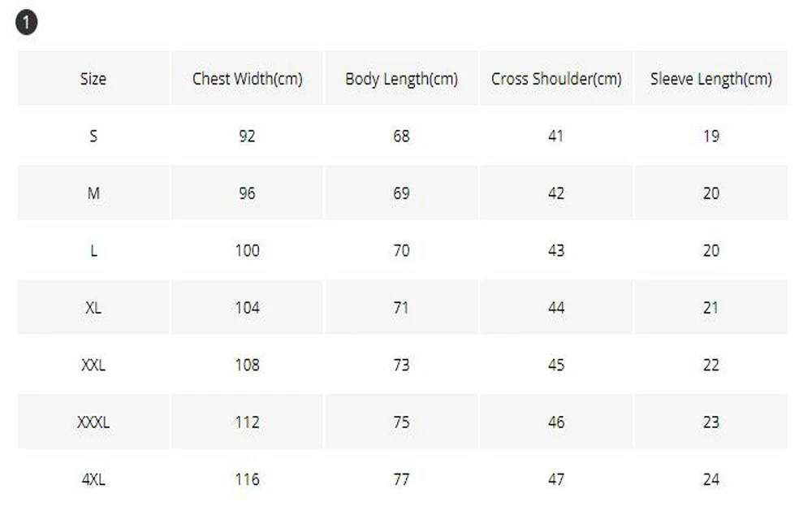Image resolution: width=812 pixels, height=528 pixels.
Task: Click the Chest Width(cm) header
Action: pyautogui.click(x=247, y=79)
